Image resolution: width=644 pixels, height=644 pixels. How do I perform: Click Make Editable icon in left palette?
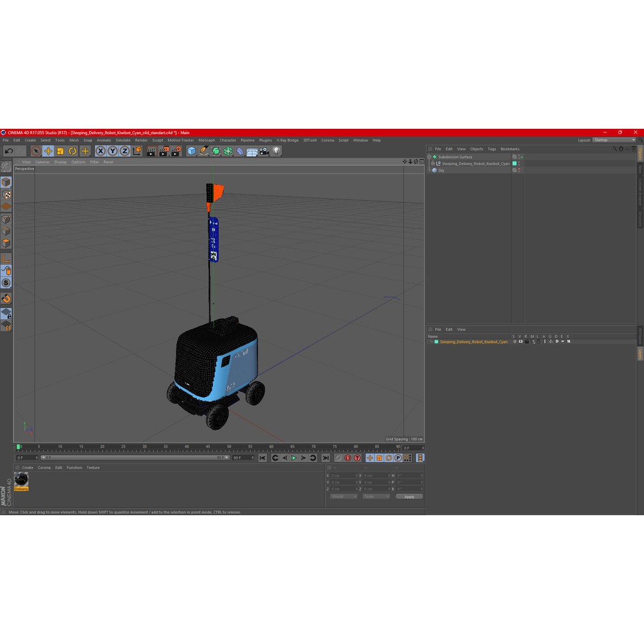tap(6, 167)
